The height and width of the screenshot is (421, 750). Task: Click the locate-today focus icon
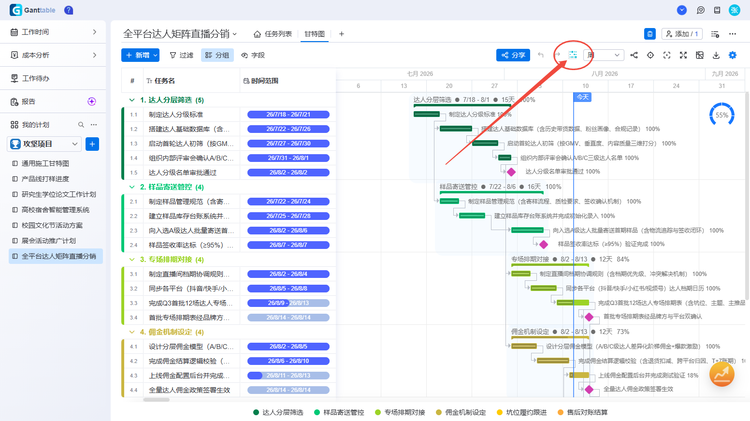[x=667, y=55]
